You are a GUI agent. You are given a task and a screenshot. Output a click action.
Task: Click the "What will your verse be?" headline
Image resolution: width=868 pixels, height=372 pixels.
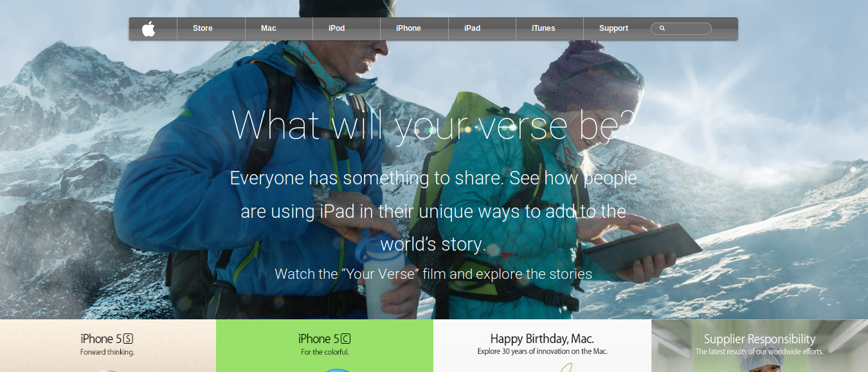tap(433, 125)
